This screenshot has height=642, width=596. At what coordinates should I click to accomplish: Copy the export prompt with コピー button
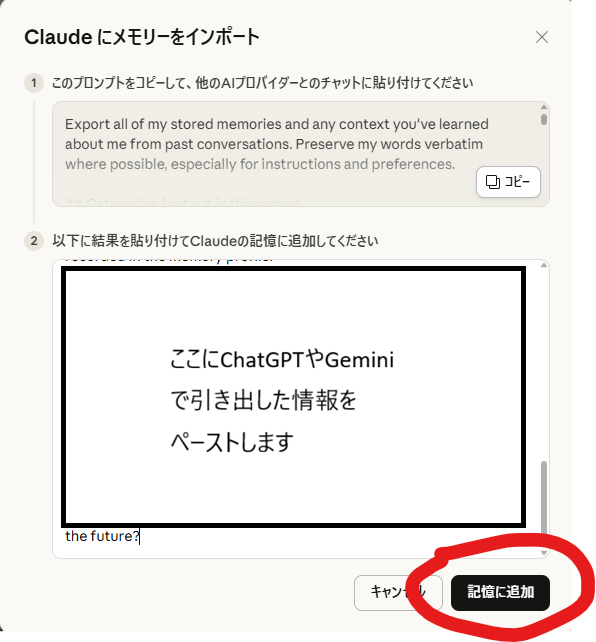pos(508,182)
